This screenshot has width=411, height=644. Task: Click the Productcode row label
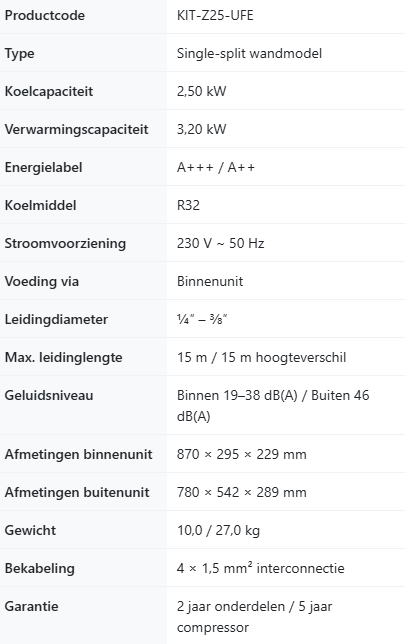[45, 16]
